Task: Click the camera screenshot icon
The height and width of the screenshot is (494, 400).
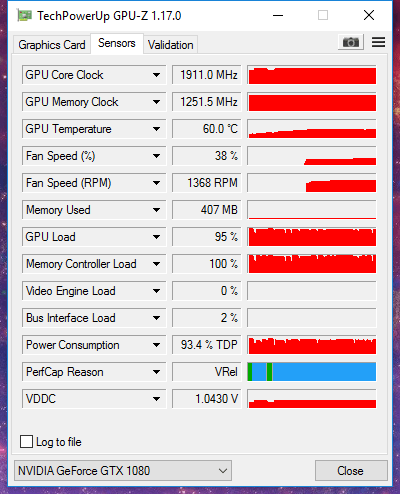Action: [351, 42]
